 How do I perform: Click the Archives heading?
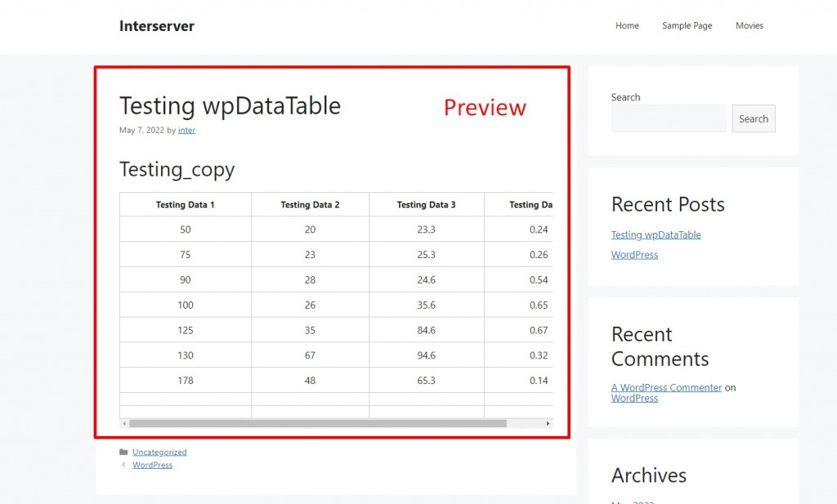click(x=648, y=475)
